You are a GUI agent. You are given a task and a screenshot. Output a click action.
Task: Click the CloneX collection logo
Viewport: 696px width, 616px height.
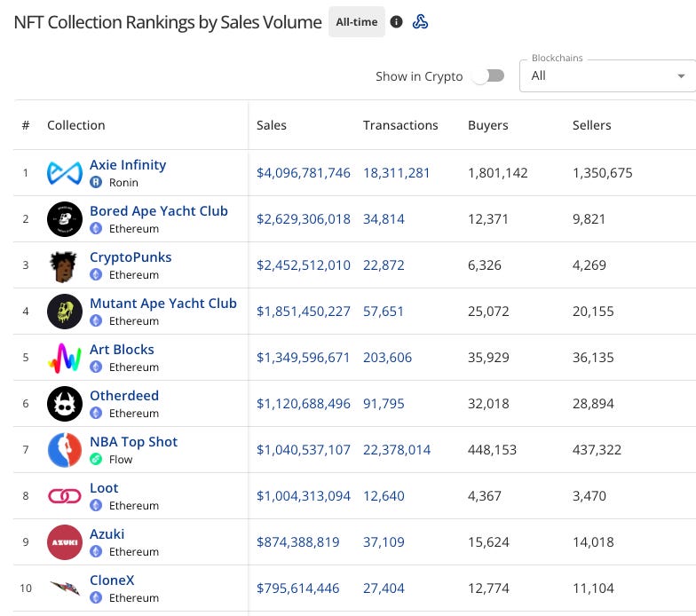65,588
